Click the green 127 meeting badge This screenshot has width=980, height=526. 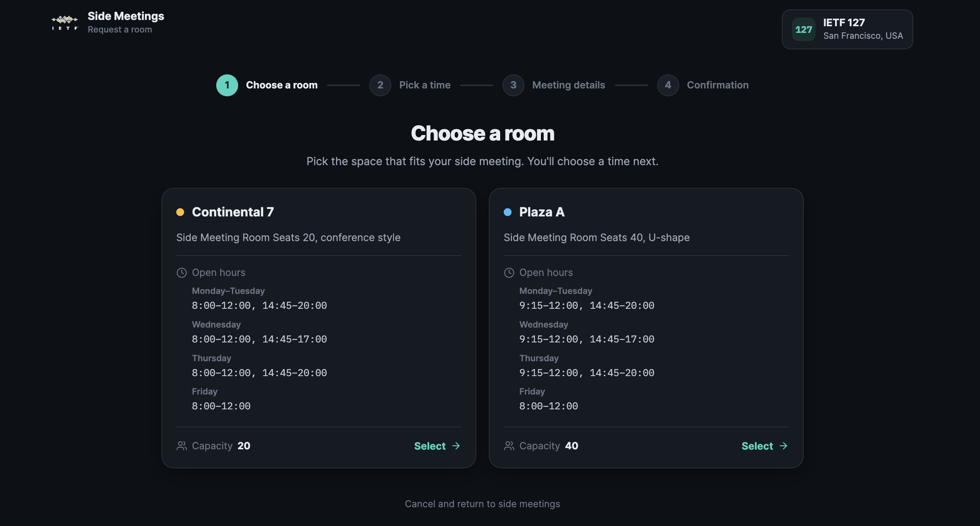click(x=803, y=29)
